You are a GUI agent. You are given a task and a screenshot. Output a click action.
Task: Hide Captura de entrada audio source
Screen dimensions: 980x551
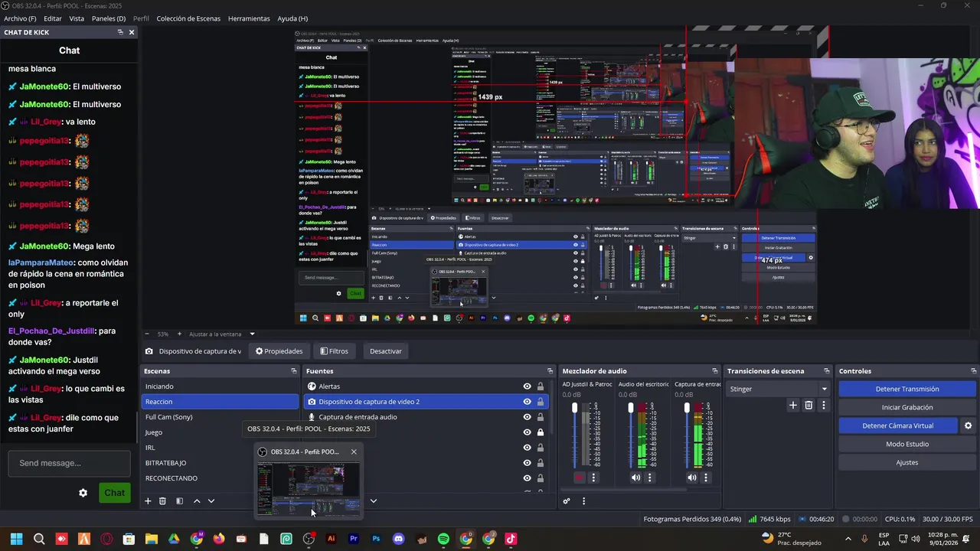(x=527, y=417)
